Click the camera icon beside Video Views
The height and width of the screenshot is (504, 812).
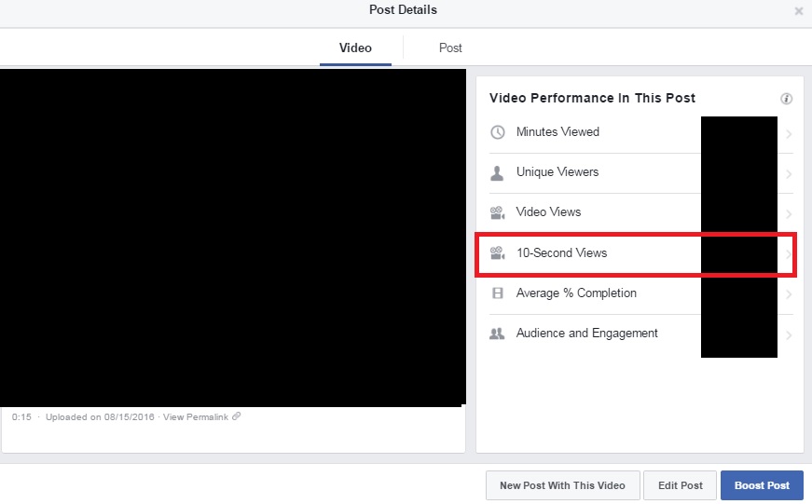point(497,212)
